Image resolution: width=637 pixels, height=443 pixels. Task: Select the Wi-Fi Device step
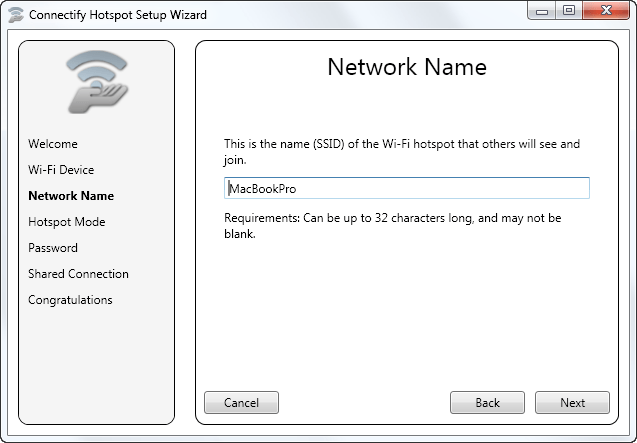pos(61,170)
